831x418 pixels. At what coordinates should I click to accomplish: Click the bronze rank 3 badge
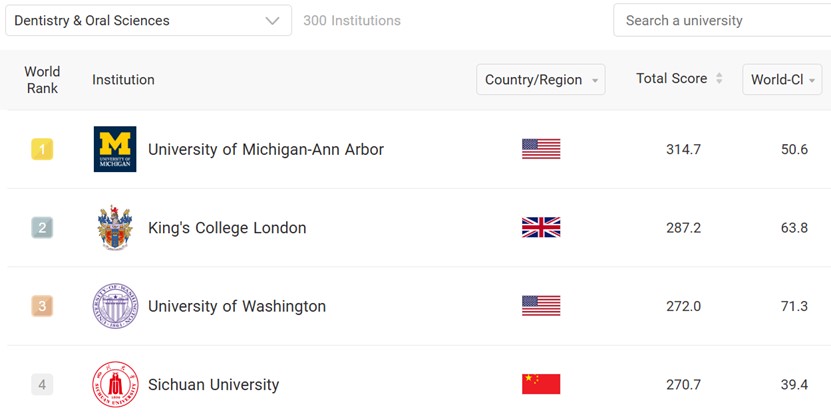[42, 306]
